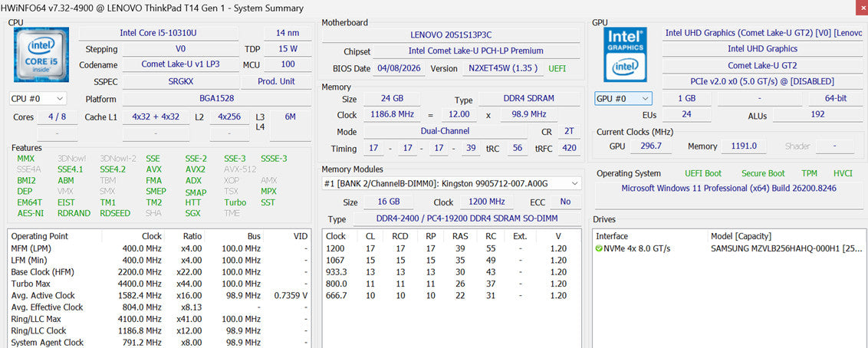Click the EUs 24 value

[x=687, y=114]
